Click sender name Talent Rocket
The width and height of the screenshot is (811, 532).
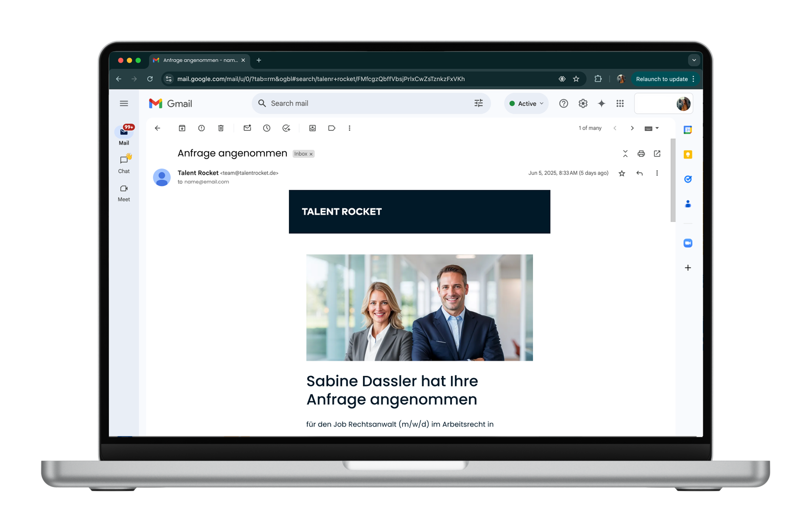tap(198, 173)
